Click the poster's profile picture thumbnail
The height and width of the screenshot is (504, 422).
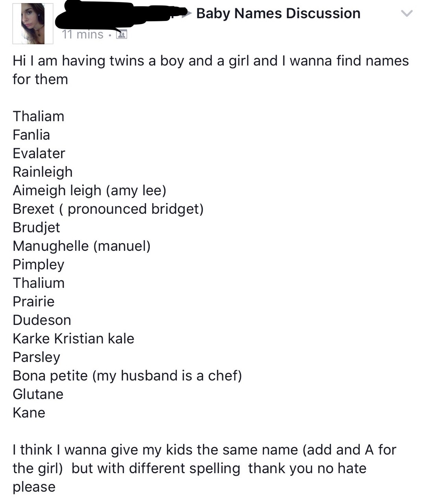[33, 24]
